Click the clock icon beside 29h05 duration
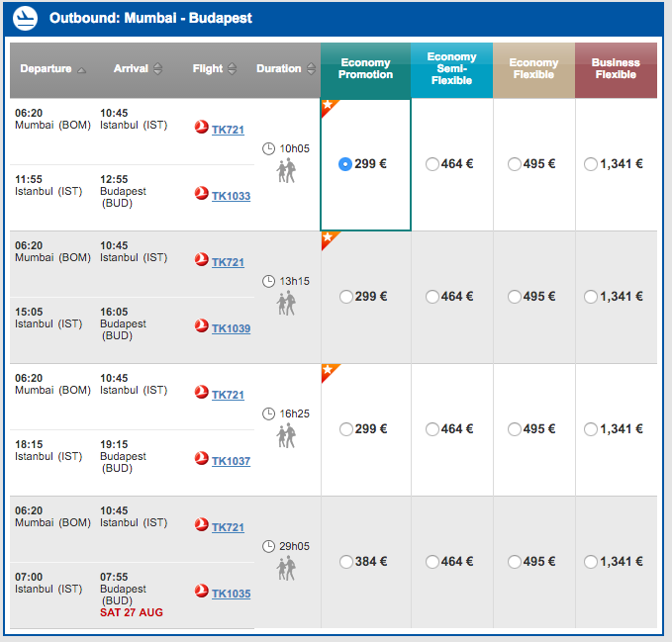The height and width of the screenshot is (642, 672). tap(269, 546)
